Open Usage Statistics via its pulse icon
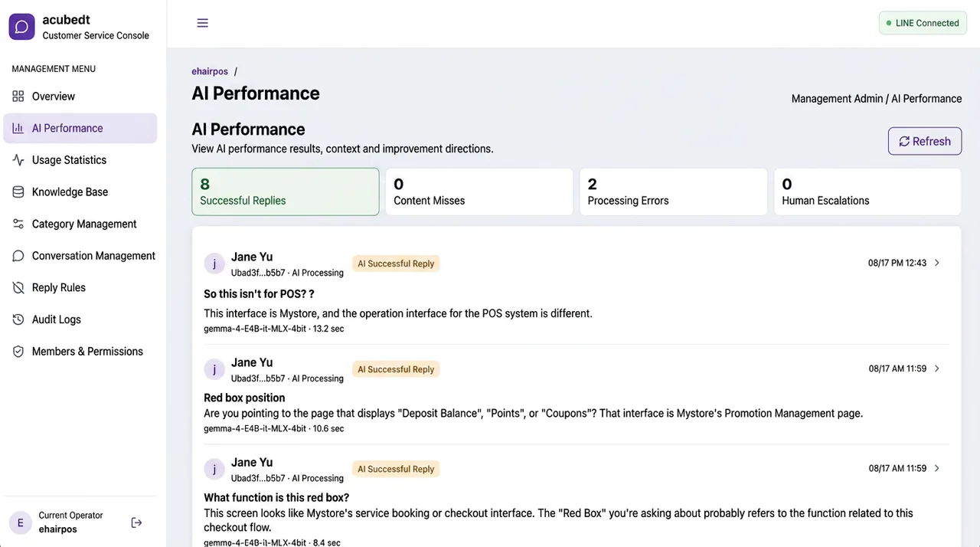Screen dimensions: 980x547 point(18,160)
